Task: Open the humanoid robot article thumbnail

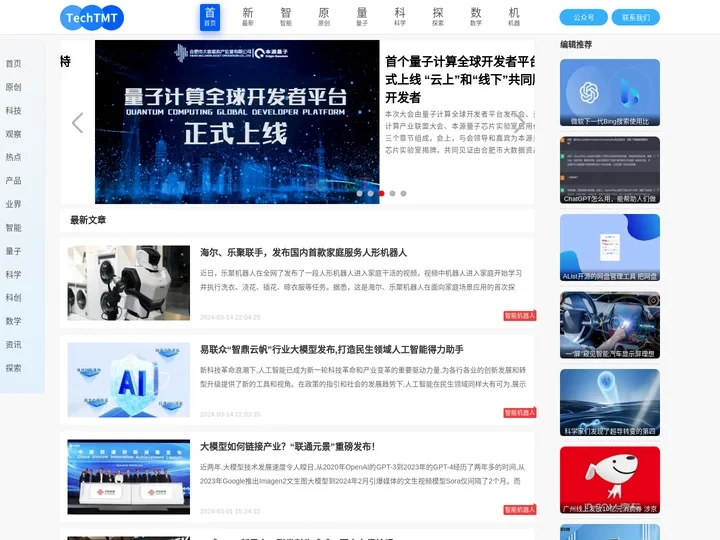Action: 129,282
